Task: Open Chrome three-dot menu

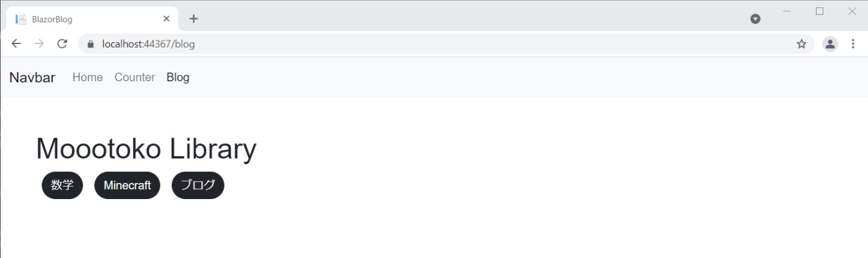Action: coord(853,44)
